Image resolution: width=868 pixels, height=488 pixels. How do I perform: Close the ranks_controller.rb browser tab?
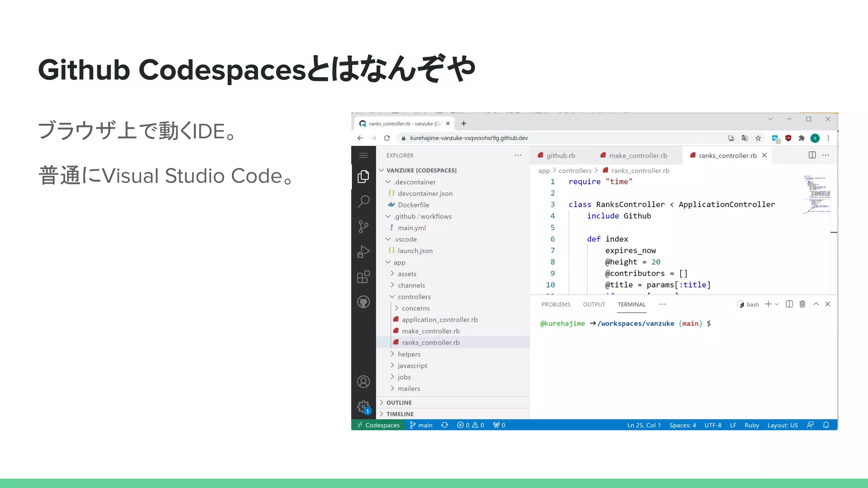(x=448, y=123)
